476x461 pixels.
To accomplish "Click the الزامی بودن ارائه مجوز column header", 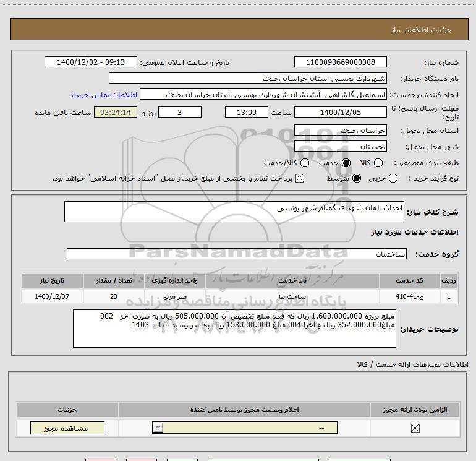I will click(x=415, y=410).
